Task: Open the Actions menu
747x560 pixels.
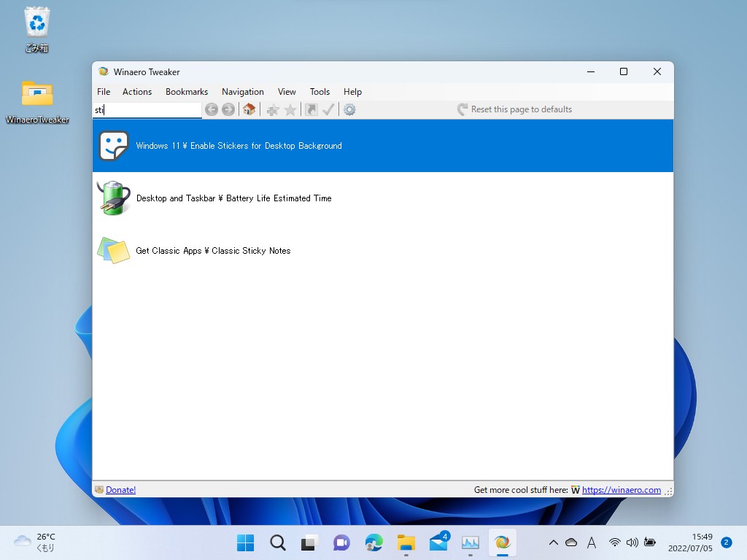Action: pos(137,92)
